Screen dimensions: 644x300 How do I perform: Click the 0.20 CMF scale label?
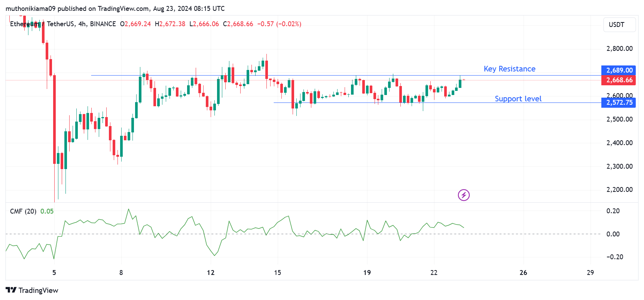[x=613, y=211]
